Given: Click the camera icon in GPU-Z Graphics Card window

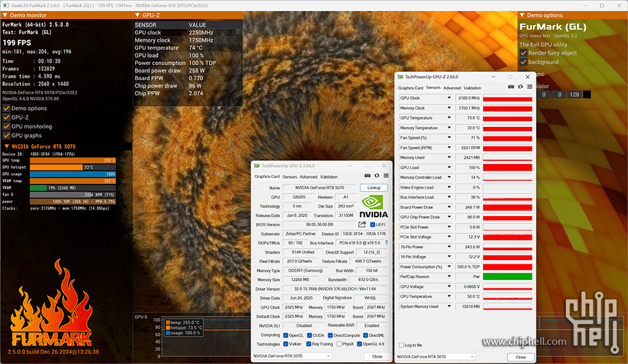Looking at the screenshot, I should point(367,176).
